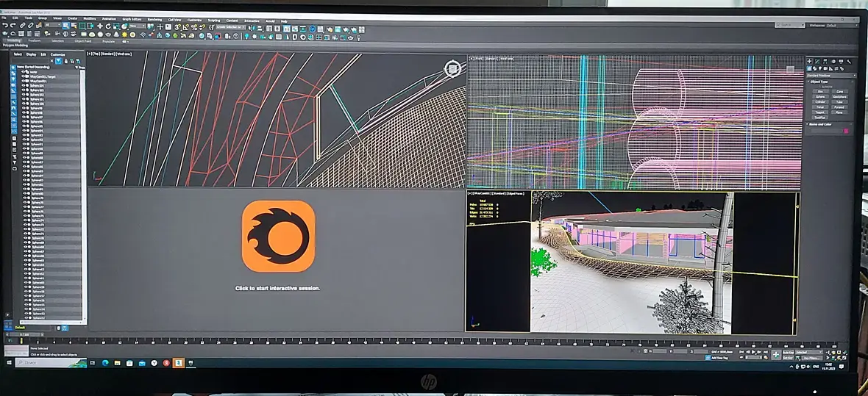The height and width of the screenshot is (396, 868).
Task: Open the Selected key mode dropdown
Action: (x=808, y=353)
